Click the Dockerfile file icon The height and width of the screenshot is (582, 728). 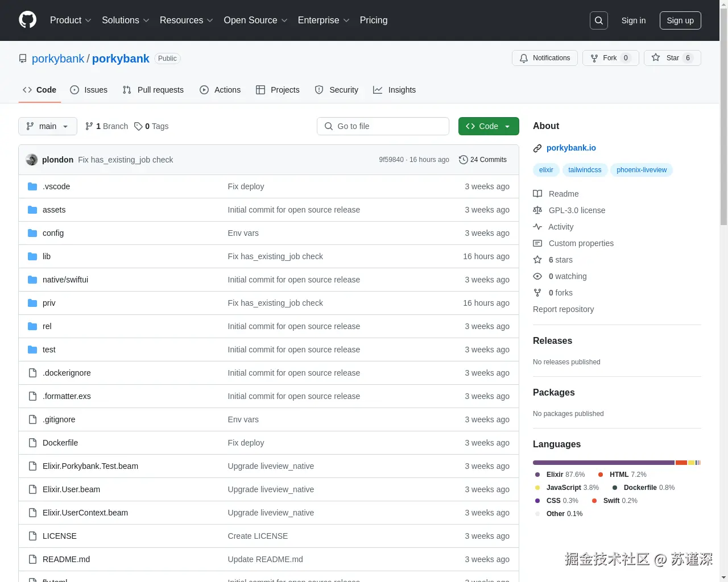click(32, 443)
